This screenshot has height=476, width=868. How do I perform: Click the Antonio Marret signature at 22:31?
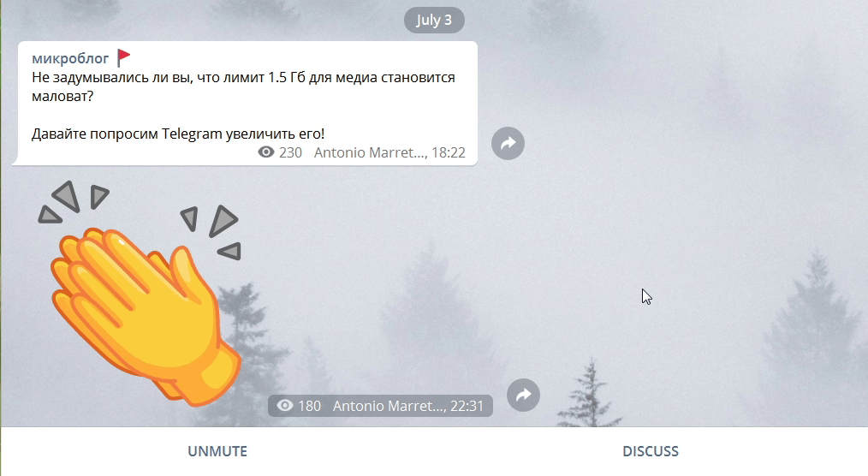point(389,407)
